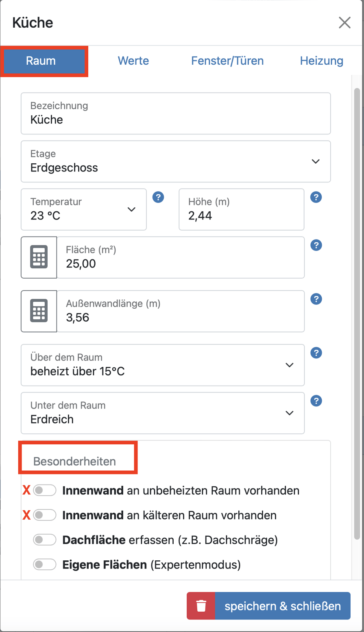Click the help icon for Über dem Raum
The width and height of the screenshot is (364, 632).
pos(316,353)
